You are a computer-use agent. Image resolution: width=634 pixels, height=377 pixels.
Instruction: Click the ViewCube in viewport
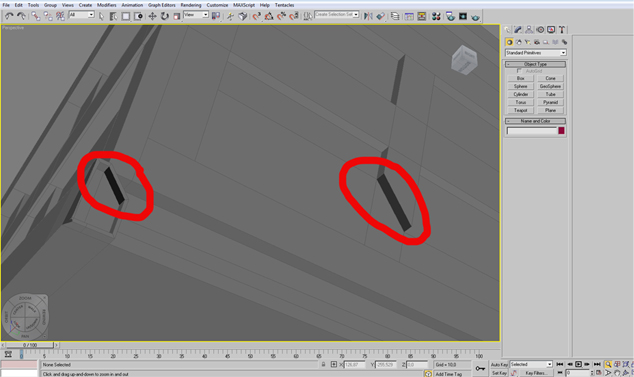pos(464,60)
